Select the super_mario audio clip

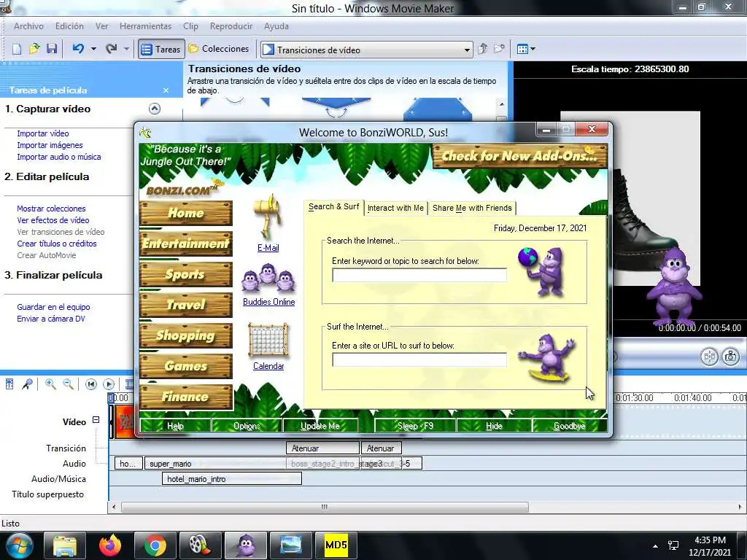tap(215, 463)
